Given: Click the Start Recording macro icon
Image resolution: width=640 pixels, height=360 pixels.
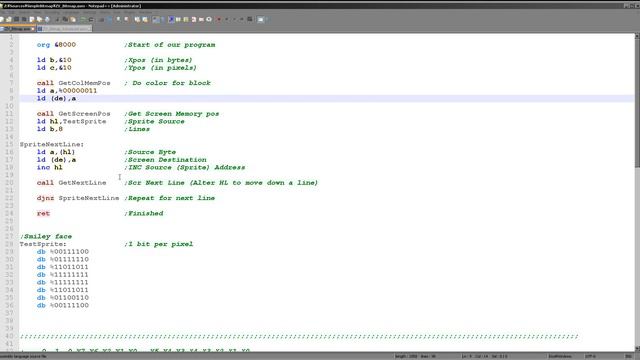Looking at the screenshot, I should pos(219,19).
